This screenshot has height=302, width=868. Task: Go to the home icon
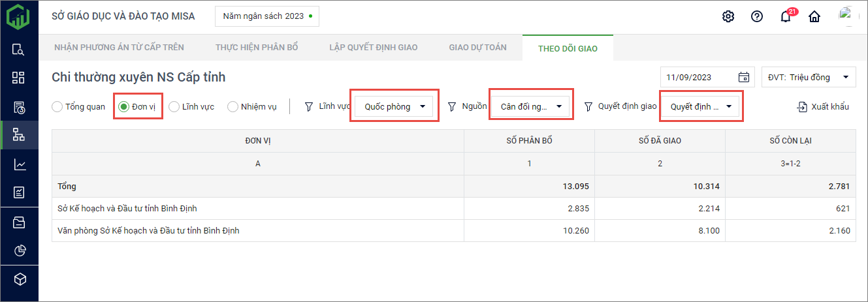tap(814, 16)
